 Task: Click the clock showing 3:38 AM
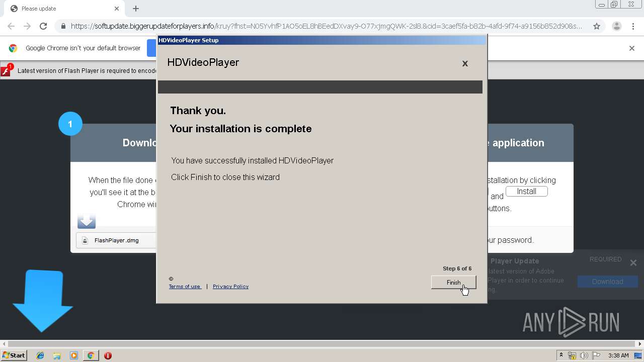click(618, 355)
